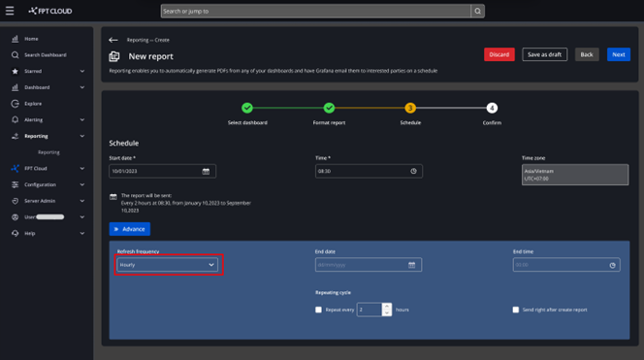Expand the Alerting menu chevron

tap(82, 120)
